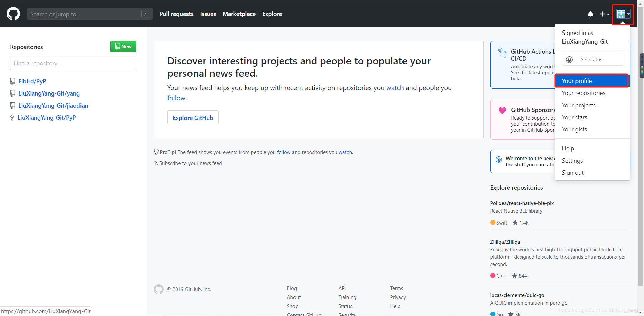Click 'watch' link in the ProTip line
This screenshot has width=644, height=316.
345,152
